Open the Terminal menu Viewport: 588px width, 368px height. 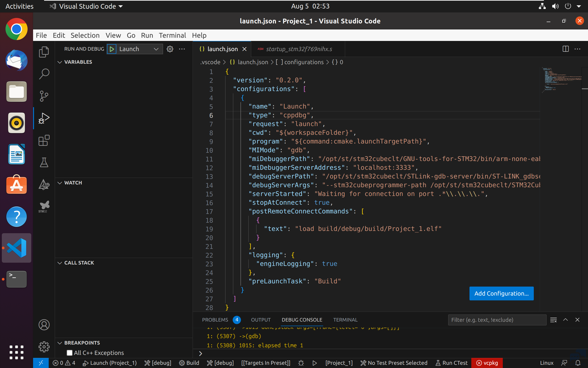[x=172, y=35]
